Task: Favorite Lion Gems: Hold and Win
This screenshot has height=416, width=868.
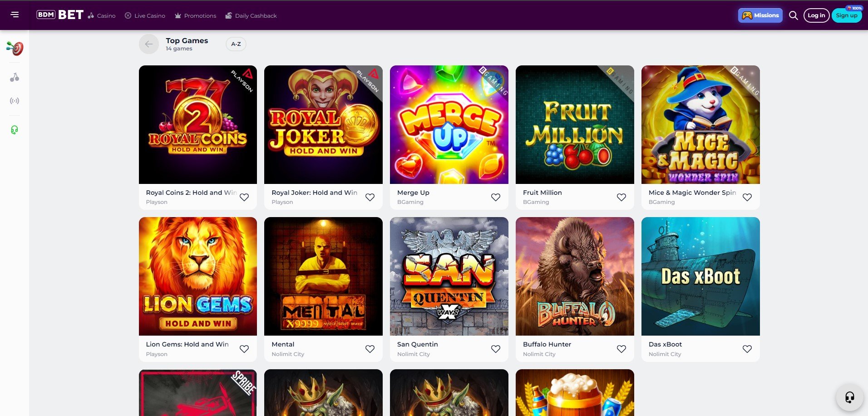Action: click(244, 349)
